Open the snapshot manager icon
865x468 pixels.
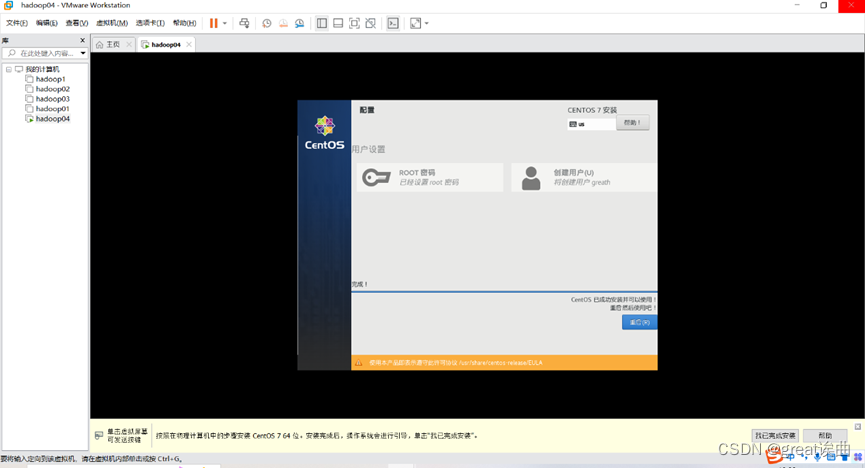tap(300, 23)
